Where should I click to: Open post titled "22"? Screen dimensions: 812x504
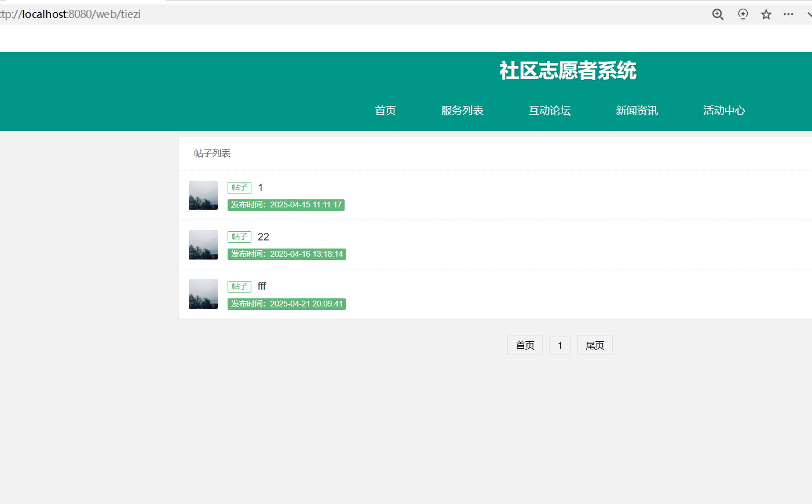point(264,237)
